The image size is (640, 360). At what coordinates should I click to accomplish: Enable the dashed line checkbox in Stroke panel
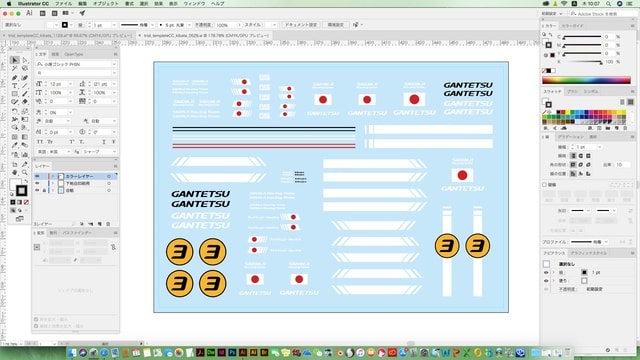(544, 184)
